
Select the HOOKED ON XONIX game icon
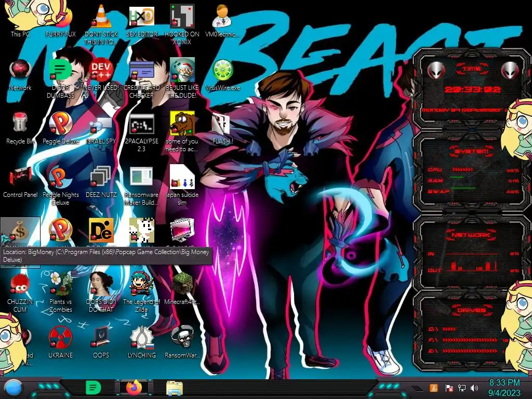click(182, 16)
